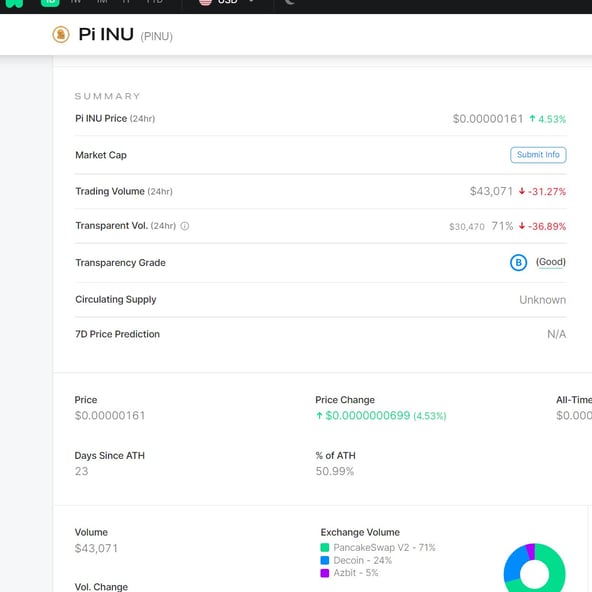Click the Trading Volume (24hr) label

(x=124, y=191)
